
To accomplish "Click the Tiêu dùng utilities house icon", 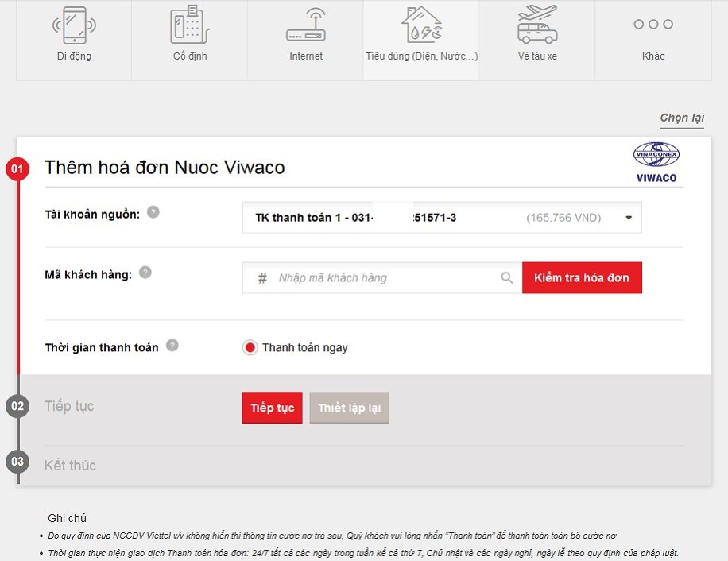I will pos(420,26).
